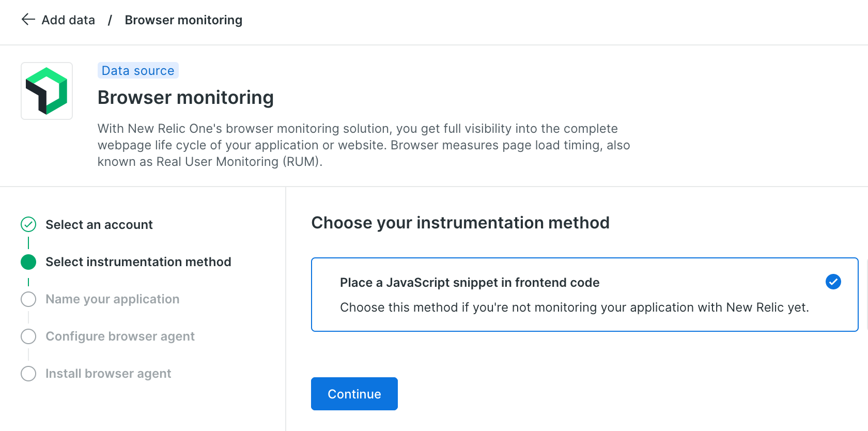Click the circle icon next to Name your application
Image resolution: width=868 pixels, height=431 pixels.
coord(28,299)
